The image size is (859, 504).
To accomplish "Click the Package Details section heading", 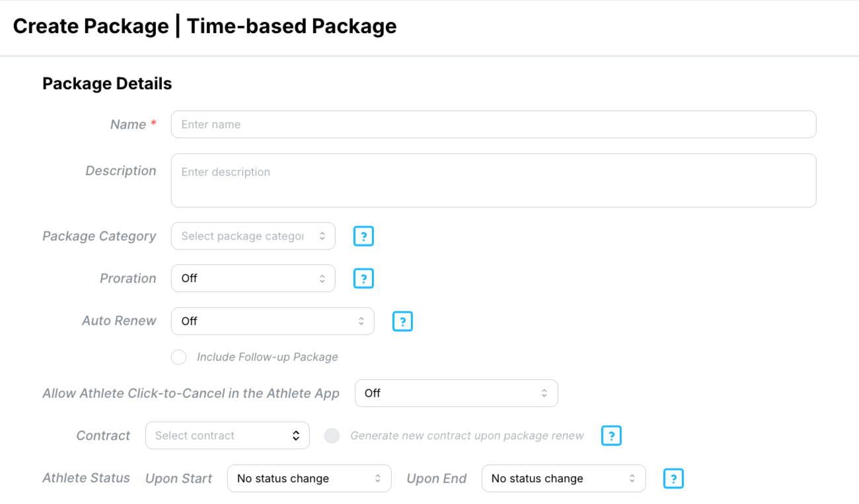I will coord(107,84).
